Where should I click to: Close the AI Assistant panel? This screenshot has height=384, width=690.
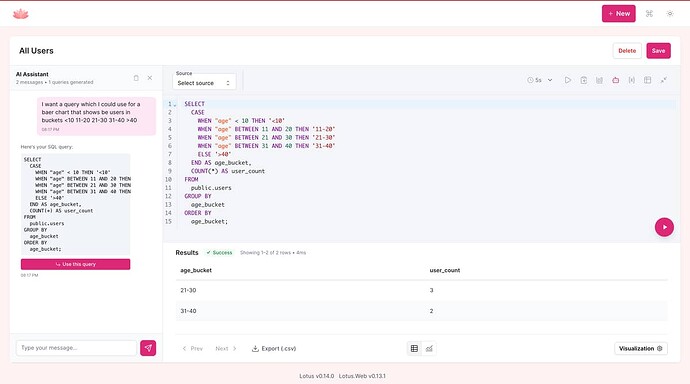click(x=150, y=78)
